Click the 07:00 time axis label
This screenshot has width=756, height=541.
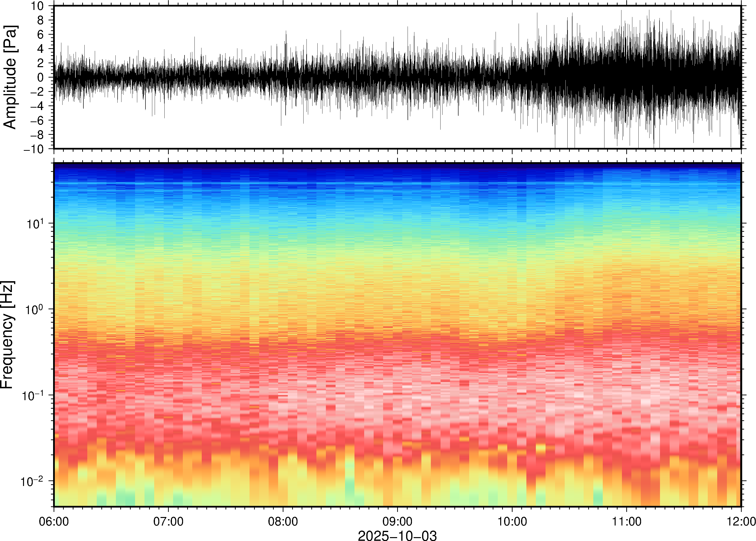(x=168, y=521)
